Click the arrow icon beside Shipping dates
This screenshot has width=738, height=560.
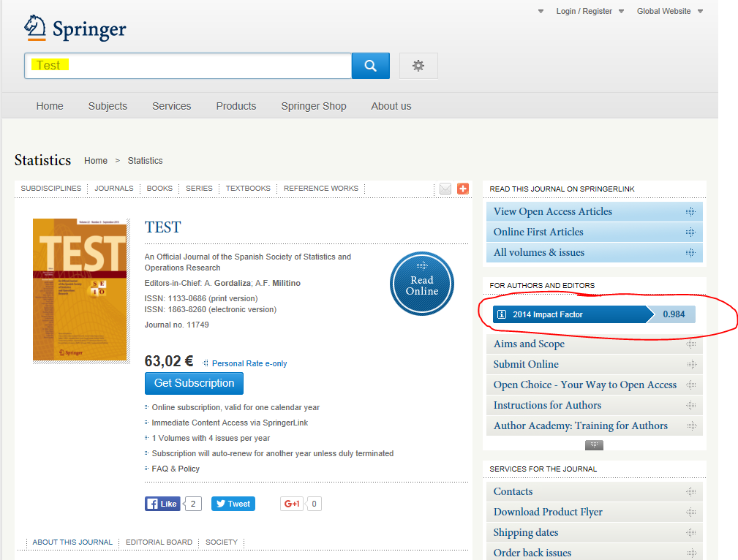691,533
